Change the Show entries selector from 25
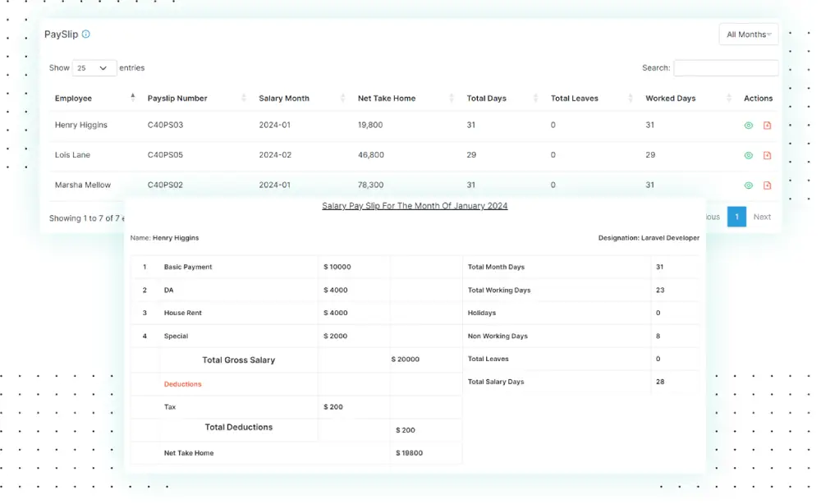Screen dimensions: 821x504 pyautogui.click(x=94, y=67)
